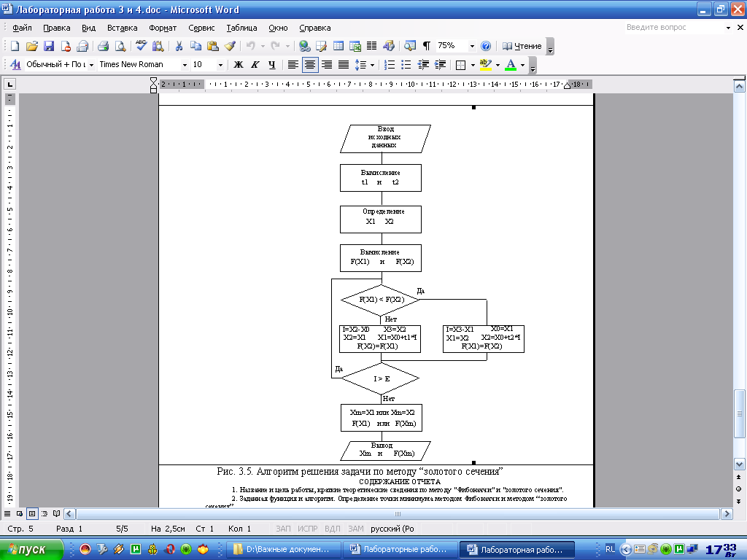Toggle italic К formatting
The height and width of the screenshot is (560, 747).
255,64
